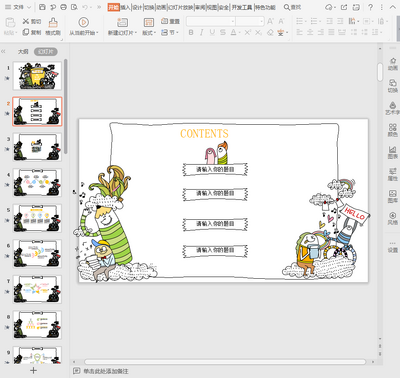This screenshot has height=378, width=400.
Task: Open the font size combo box
Action: pos(250,21)
